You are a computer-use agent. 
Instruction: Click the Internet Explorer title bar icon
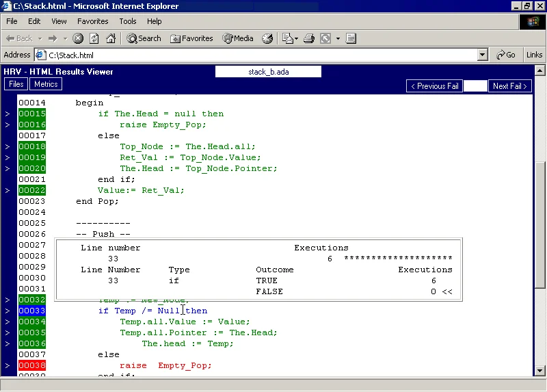[x=6, y=6]
